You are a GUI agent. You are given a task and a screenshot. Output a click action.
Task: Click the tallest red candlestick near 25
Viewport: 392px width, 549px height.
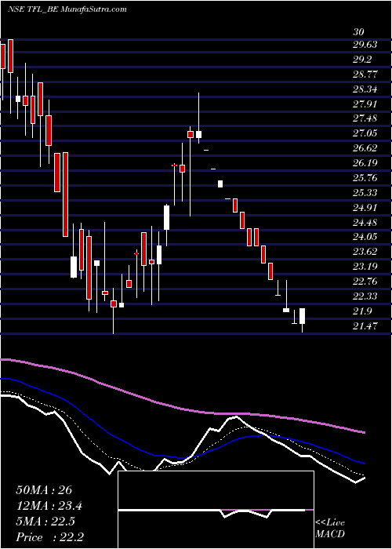tap(65, 195)
